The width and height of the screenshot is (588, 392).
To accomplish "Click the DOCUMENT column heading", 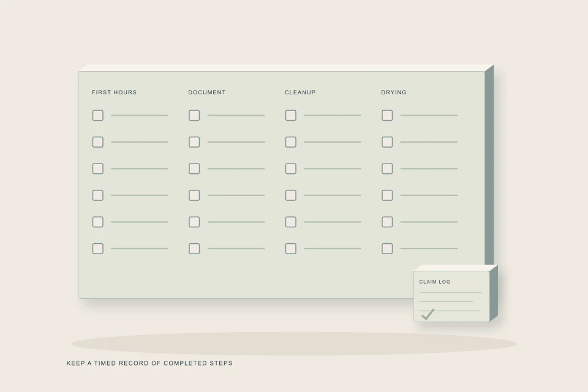I will click(207, 92).
